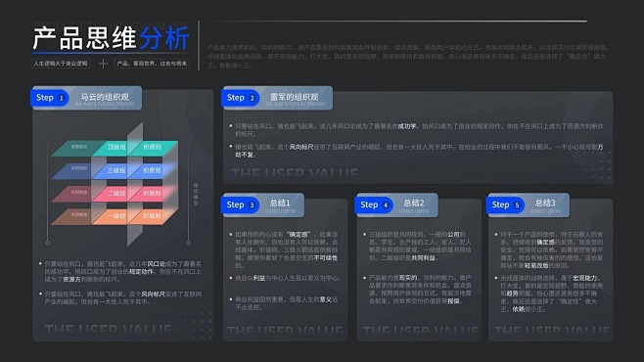The width and height of the screenshot is (644, 362).
Task: Click the Step 5 badge beside 总结3
Action: 505,204
